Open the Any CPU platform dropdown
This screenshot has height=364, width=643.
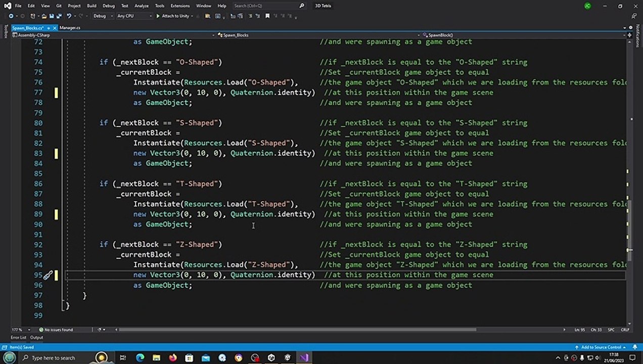coord(134,16)
